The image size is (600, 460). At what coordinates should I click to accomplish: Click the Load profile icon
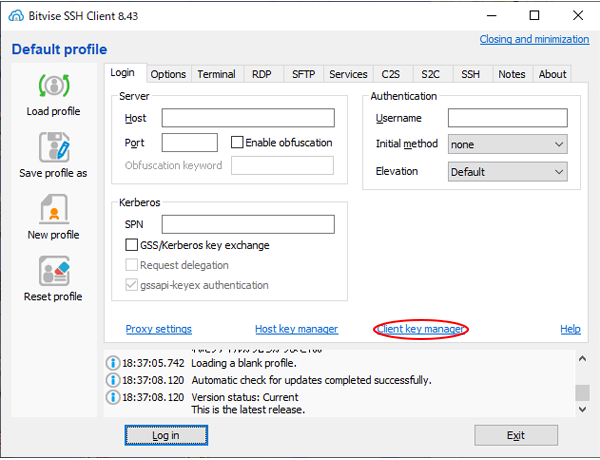pos(54,85)
